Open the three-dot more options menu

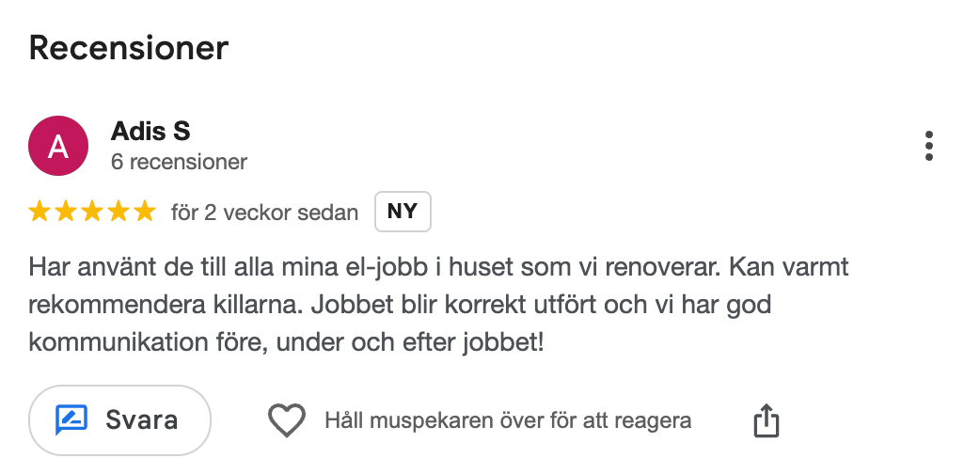click(928, 147)
